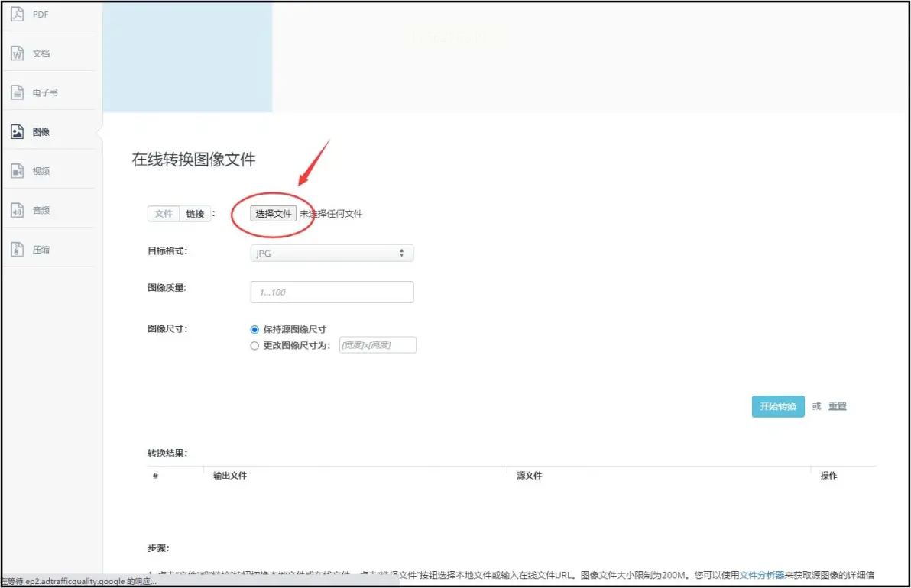Viewport: 911px width, 588px height.
Task: Start conversion with the 开始转换 button
Action: pos(778,406)
